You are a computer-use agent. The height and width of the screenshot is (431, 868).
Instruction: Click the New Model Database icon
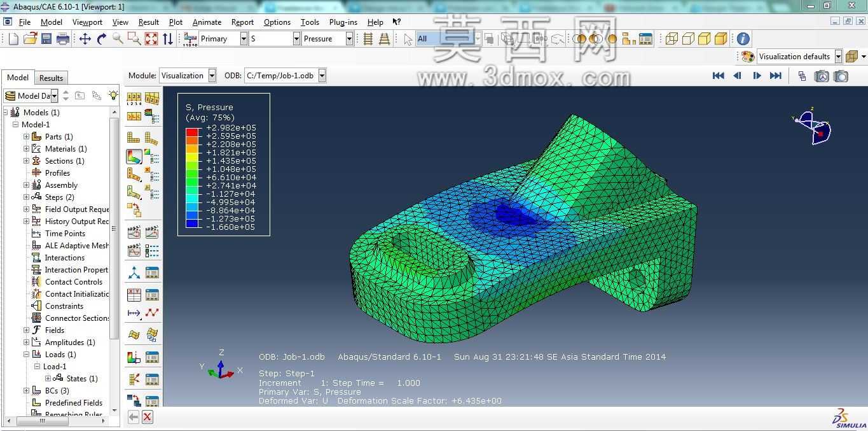coord(13,39)
